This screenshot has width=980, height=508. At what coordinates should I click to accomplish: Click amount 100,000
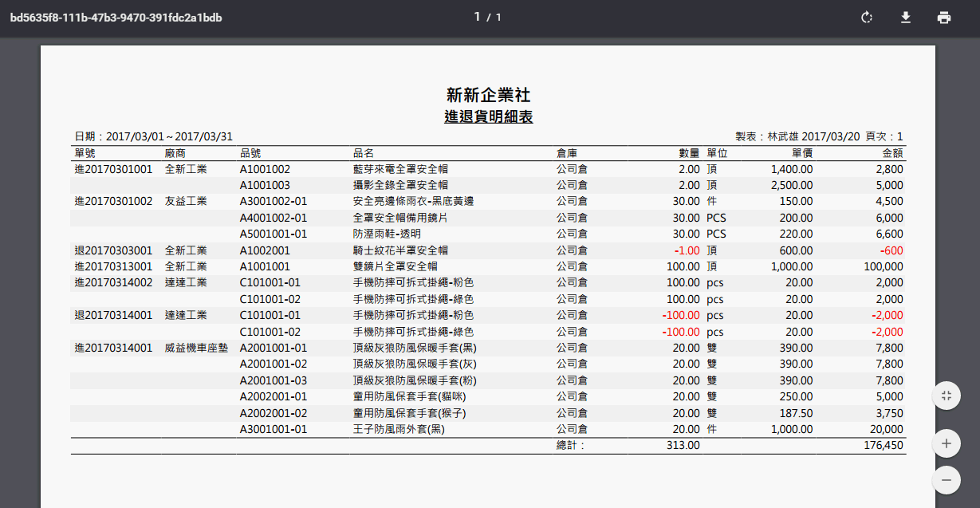[x=884, y=266]
